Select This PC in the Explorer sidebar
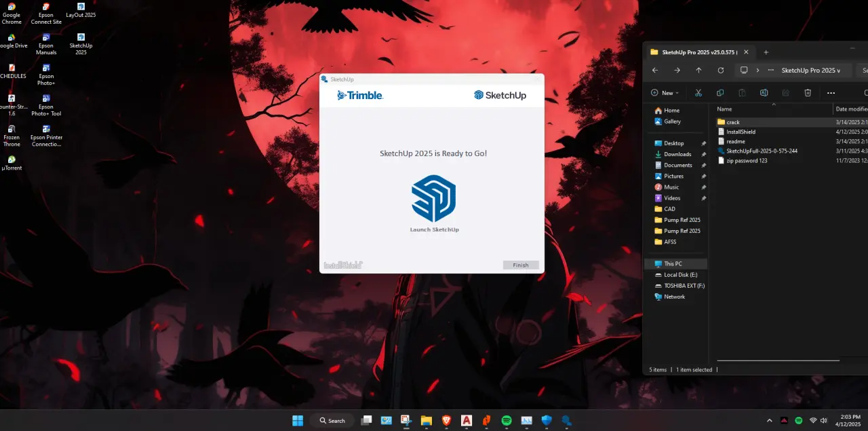868x431 pixels. [x=675, y=263]
